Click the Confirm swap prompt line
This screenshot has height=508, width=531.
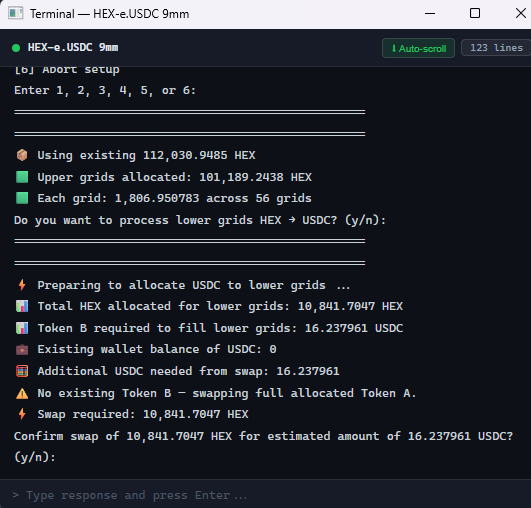(263, 436)
